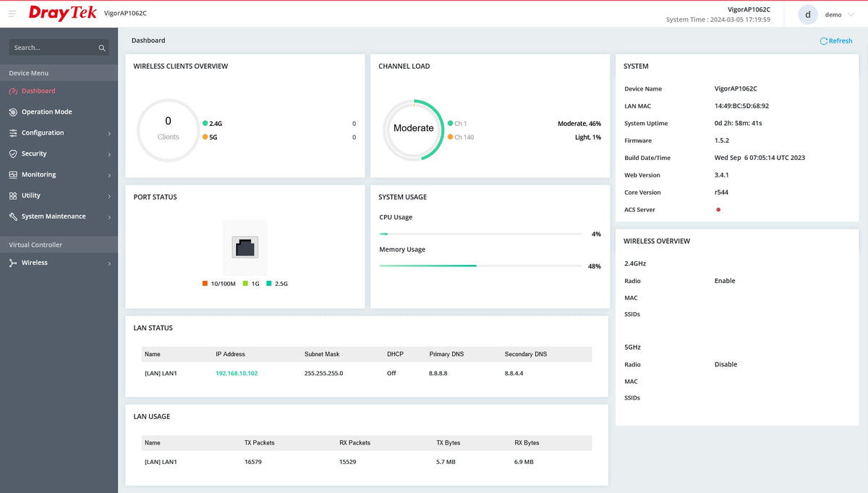Viewport: 868px width, 493px height.
Task: Click the Configuration sliders icon
Action: [x=14, y=133]
